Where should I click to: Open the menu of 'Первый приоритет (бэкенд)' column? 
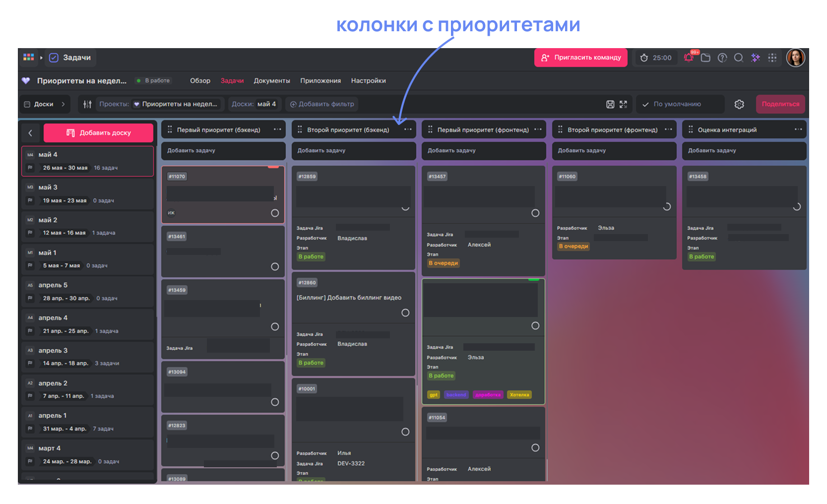point(278,129)
